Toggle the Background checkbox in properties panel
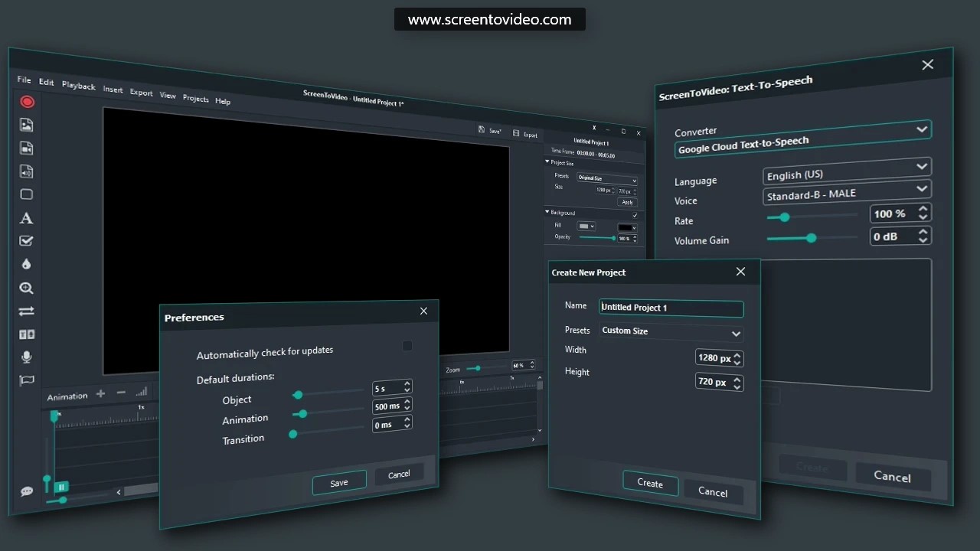This screenshot has width=980, height=551. click(635, 216)
